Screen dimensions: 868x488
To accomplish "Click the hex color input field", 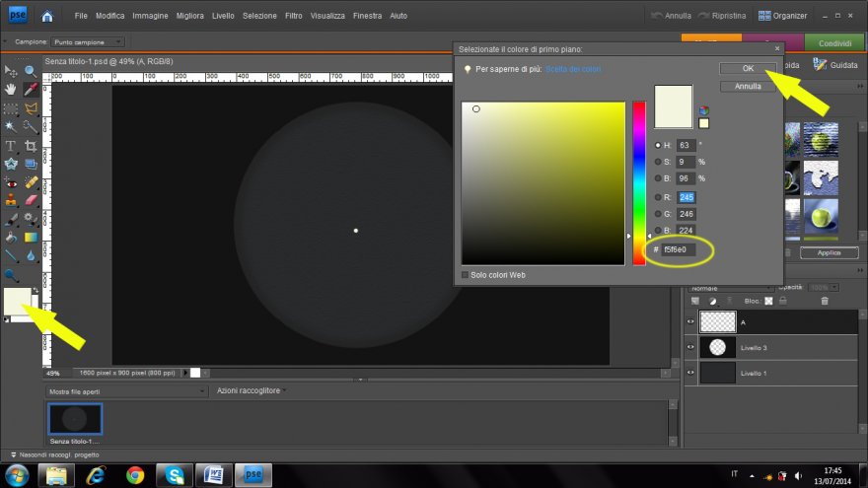I will pos(680,250).
